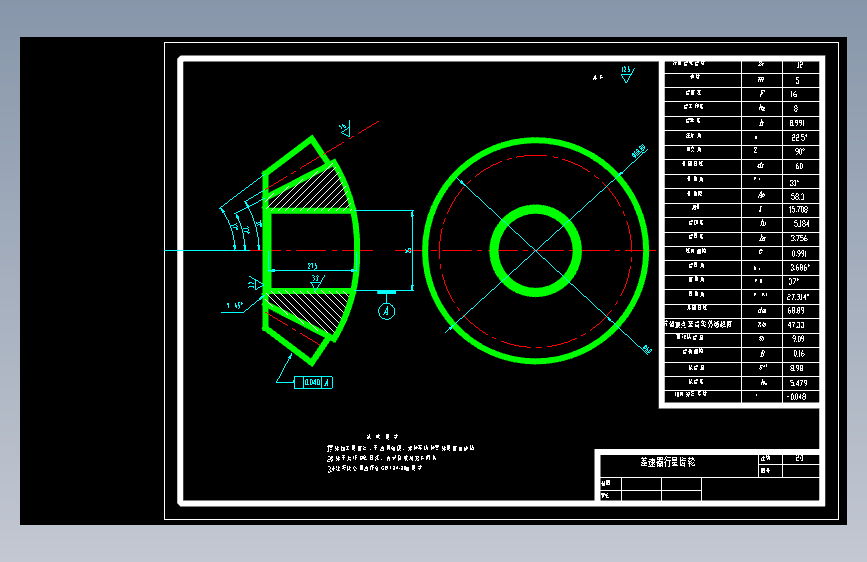
Task: Click the red dashed pitch circle
Action: click(x=535, y=251)
